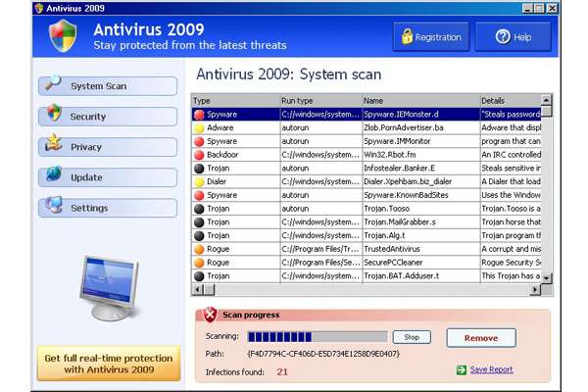Click the globe icon on Update
588x392 pixels.
coord(54,173)
